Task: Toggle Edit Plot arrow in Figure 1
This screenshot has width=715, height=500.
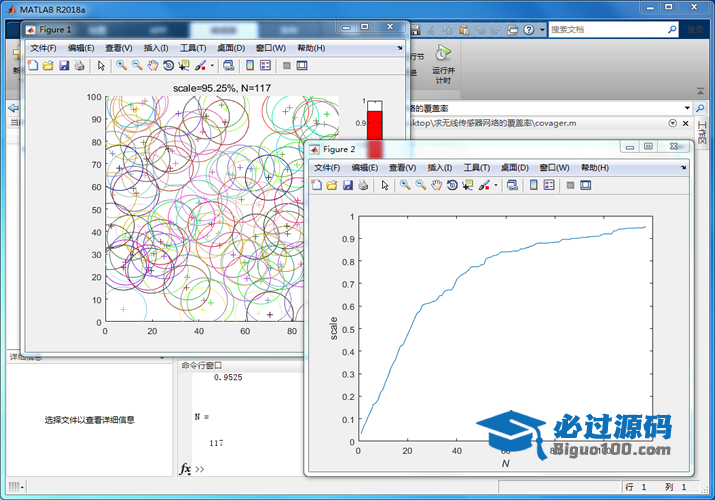Action: pyautogui.click(x=101, y=66)
